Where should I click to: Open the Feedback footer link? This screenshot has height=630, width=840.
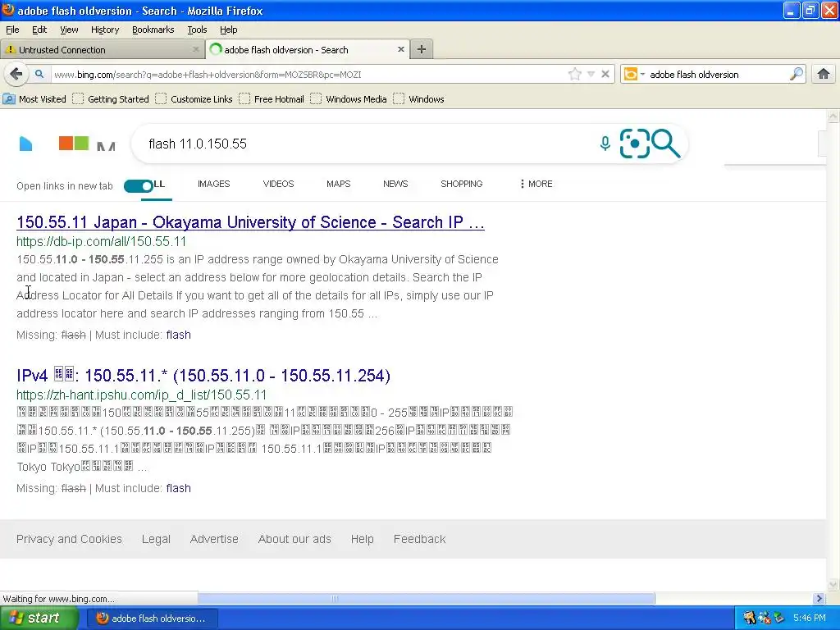click(419, 539)
